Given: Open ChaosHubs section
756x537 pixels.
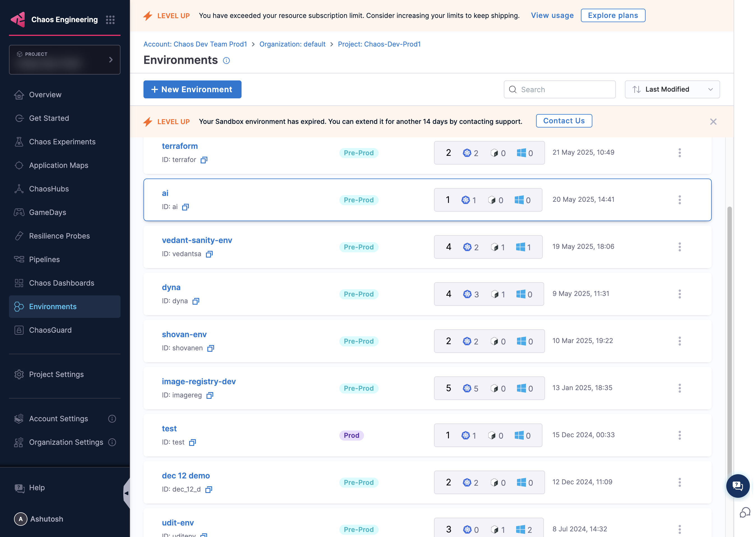Looking at the screenshot, I should [x=49, y=189].
